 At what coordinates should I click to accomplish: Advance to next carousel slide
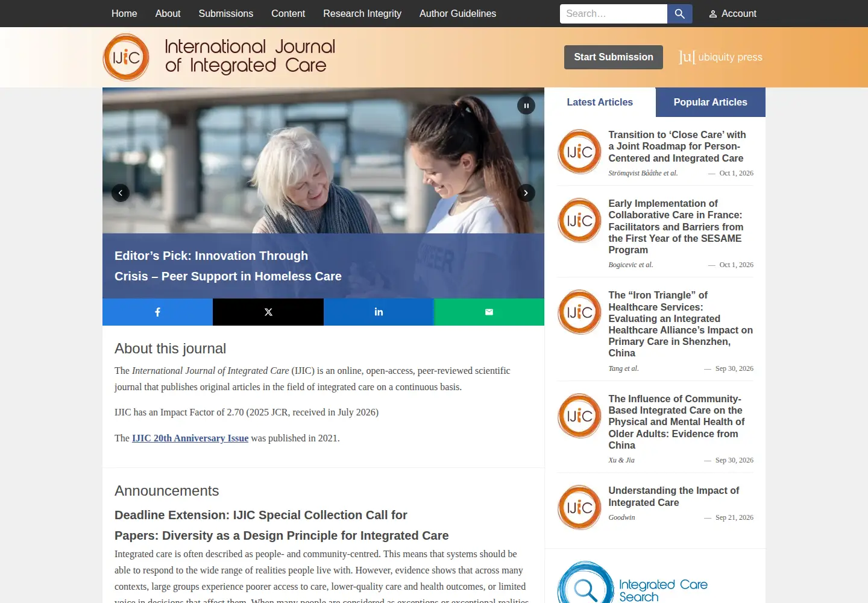click(x=526, y=193)
